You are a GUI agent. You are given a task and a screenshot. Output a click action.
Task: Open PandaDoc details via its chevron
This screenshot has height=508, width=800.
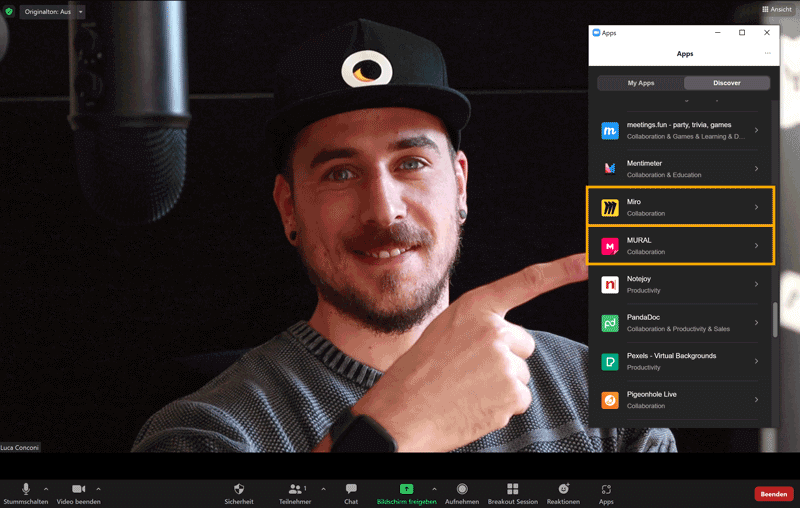[756, 323]
